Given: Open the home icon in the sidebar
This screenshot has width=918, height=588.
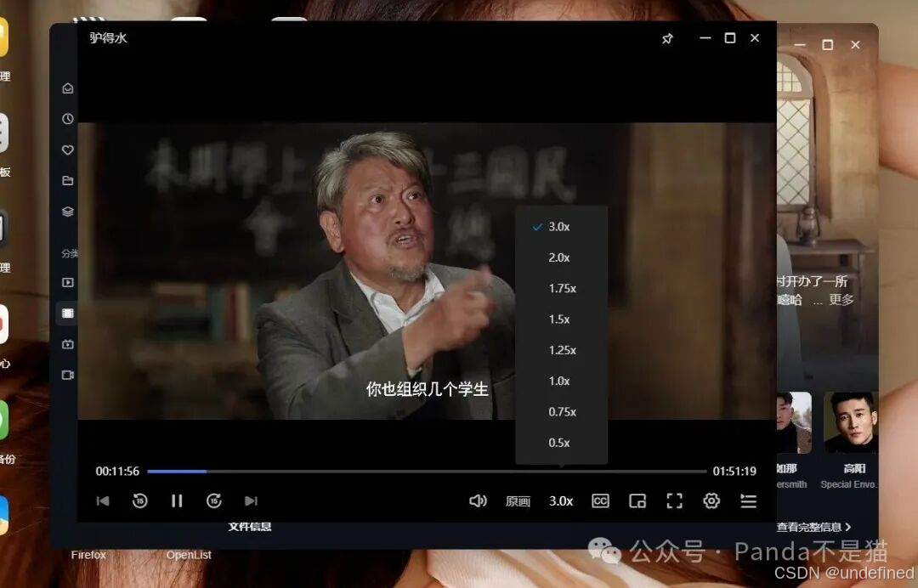Looking at the screenshot, I should click(x=68, y=88).
